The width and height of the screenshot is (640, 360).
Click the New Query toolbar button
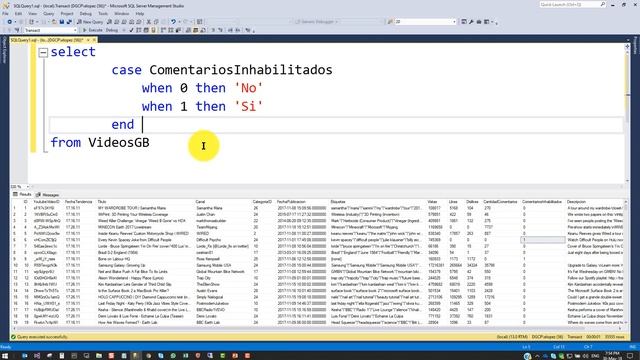pyautogui.click(x=90, y=22)
